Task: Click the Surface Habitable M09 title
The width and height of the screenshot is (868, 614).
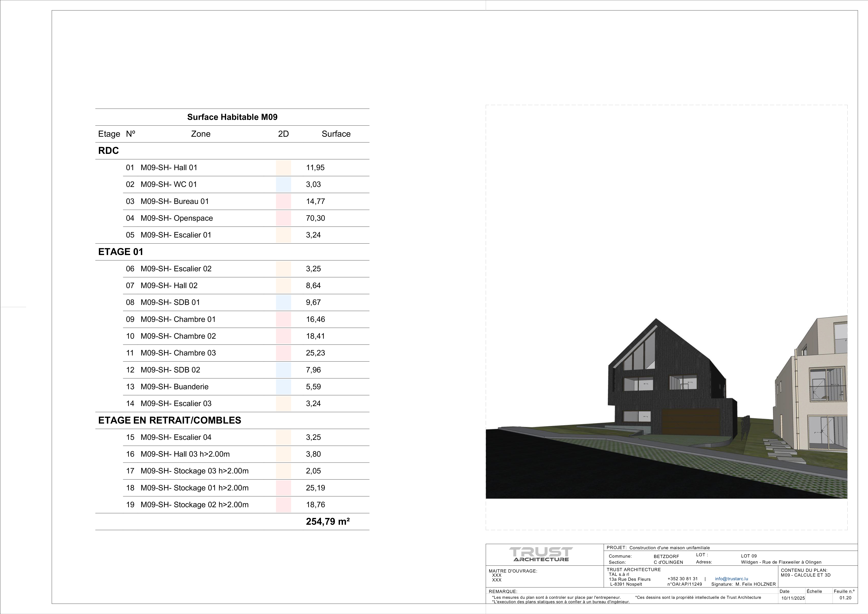Action: click(x=232, y=117)
